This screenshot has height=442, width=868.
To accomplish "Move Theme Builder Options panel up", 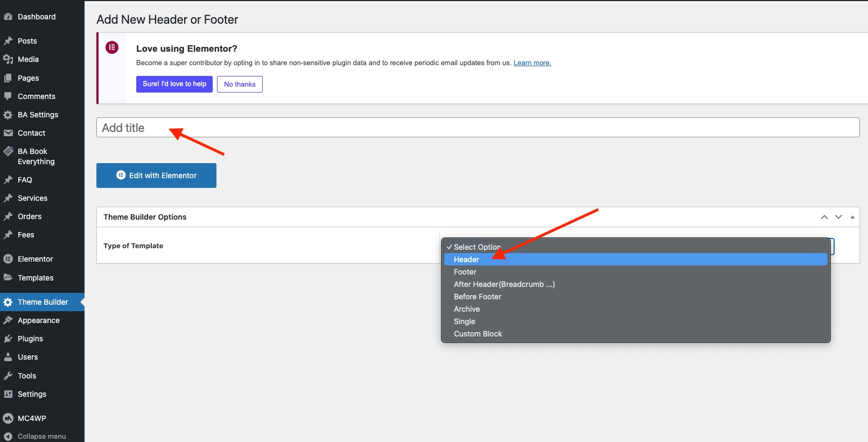I will click(824, 217).
